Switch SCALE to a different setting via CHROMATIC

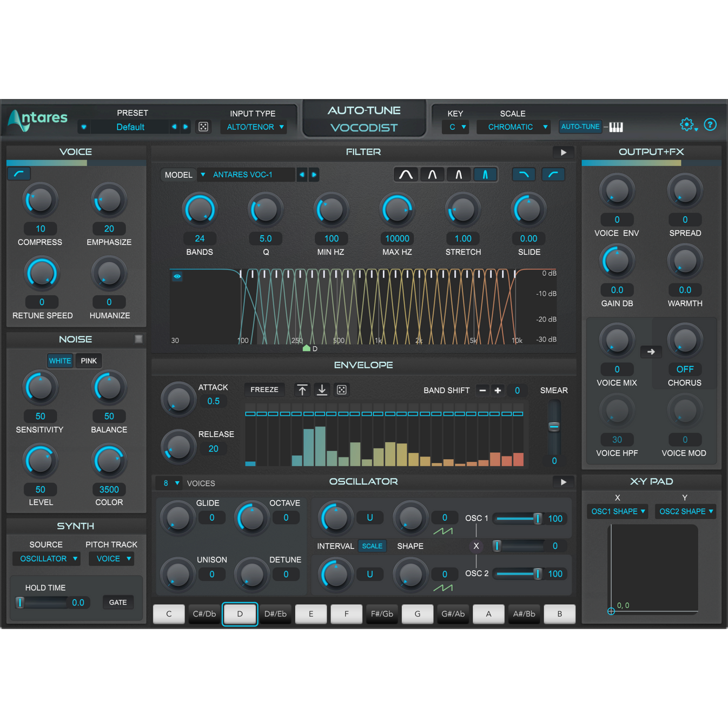[x=513, y=127]
